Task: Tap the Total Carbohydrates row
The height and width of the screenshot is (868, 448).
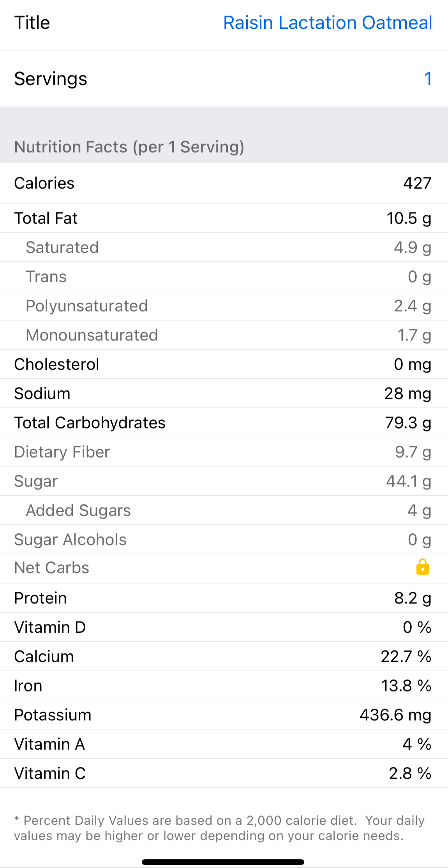Action: click(224, 423)
